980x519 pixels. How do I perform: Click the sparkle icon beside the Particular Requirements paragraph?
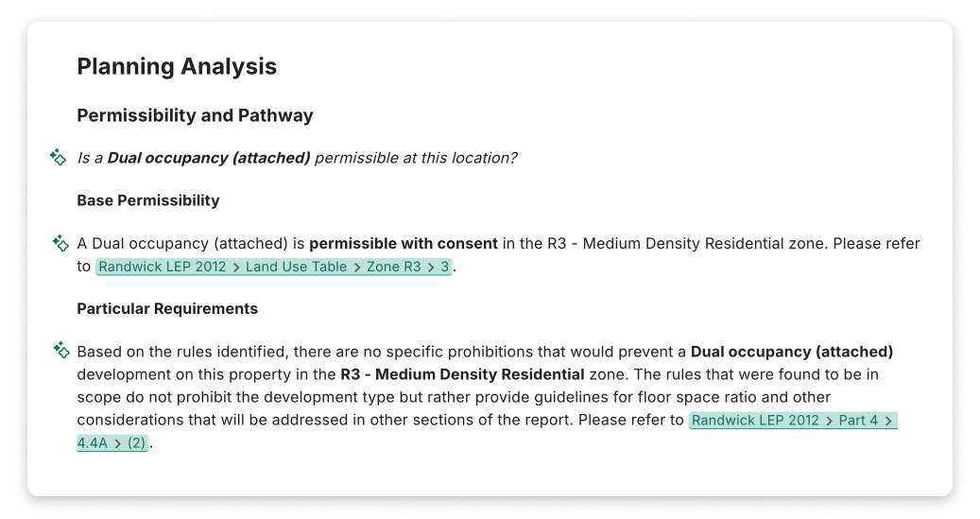coord(61,351)
